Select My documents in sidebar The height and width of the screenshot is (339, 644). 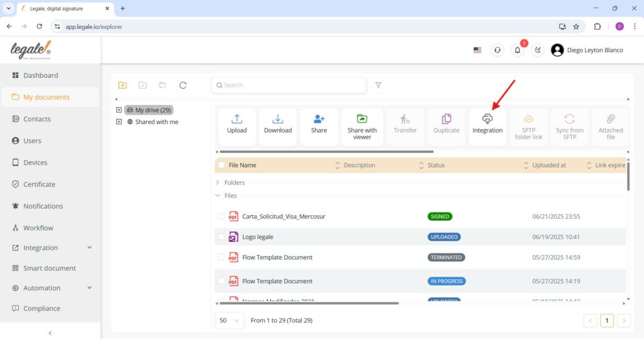click(50, 97)
